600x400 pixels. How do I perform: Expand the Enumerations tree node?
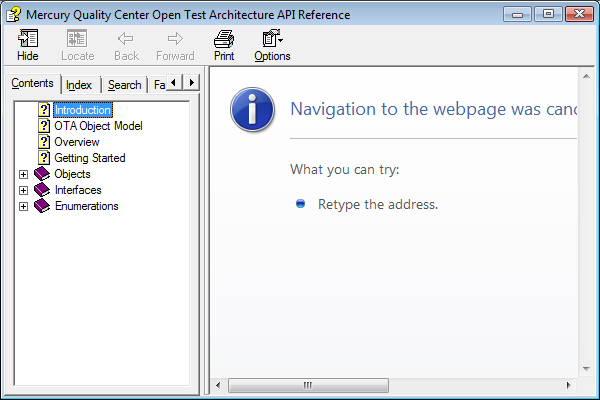(x=23, y=206)
